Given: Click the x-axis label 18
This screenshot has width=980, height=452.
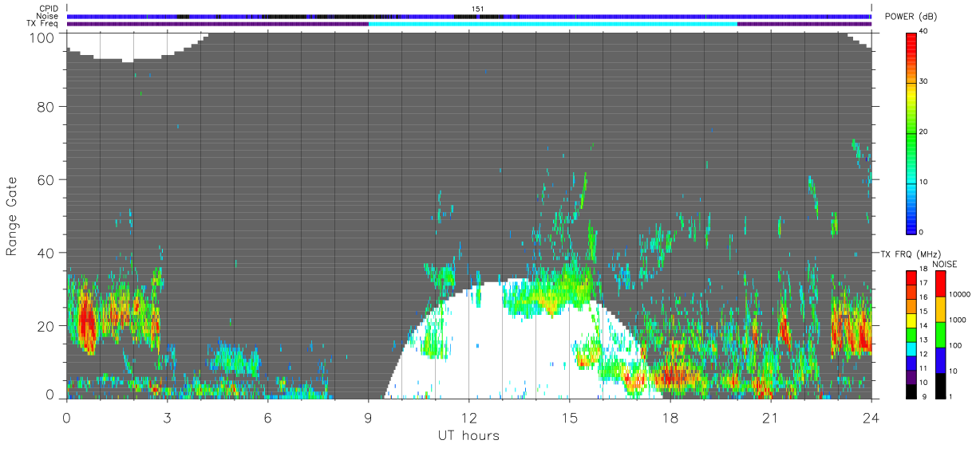Looking at the screenshot, I should coord(670,418).
